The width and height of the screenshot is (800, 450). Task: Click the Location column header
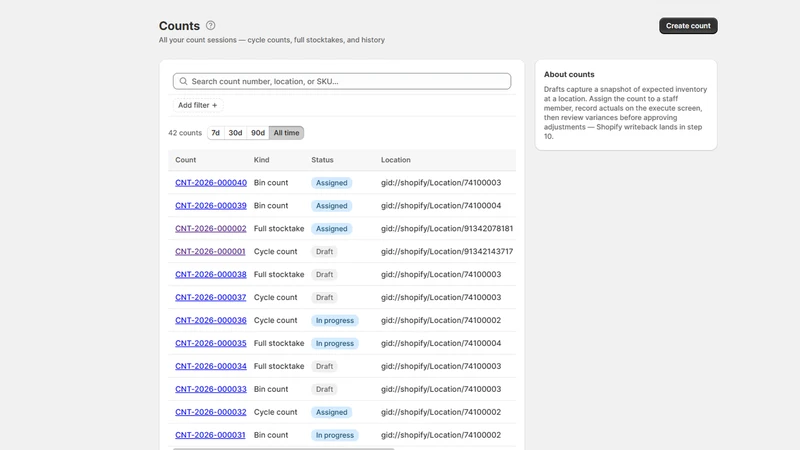(x=395, y=160)
